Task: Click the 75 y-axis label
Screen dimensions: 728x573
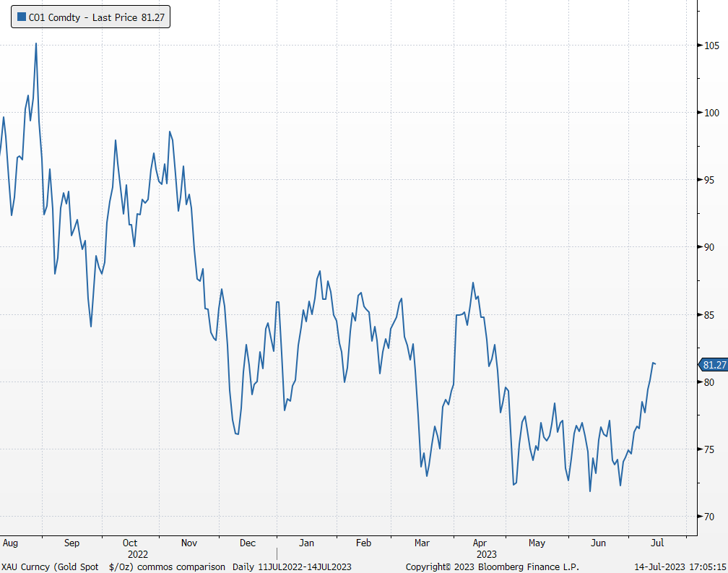Action: [x=709, y=449]
